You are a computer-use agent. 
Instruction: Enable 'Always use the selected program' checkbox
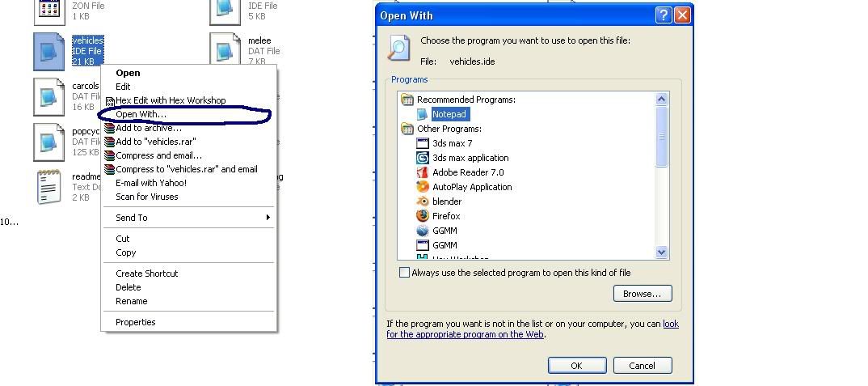click(404, 273)
